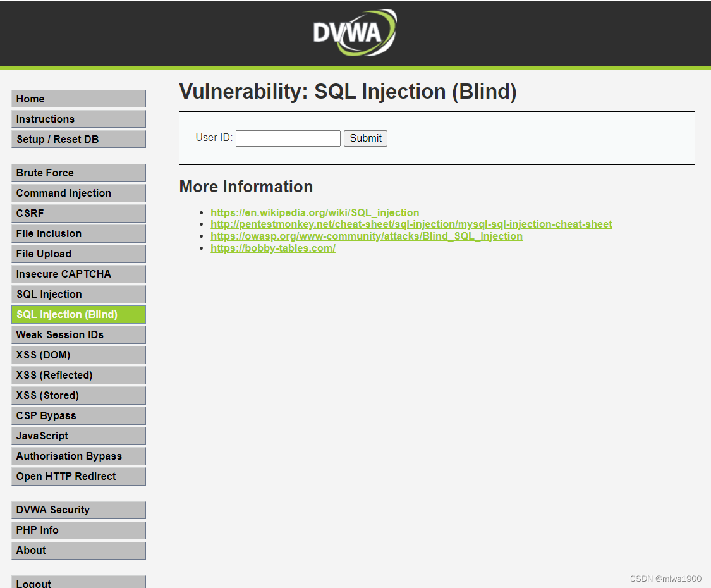Open Authorisation Bypass page
711x588 pixels.
78,456
